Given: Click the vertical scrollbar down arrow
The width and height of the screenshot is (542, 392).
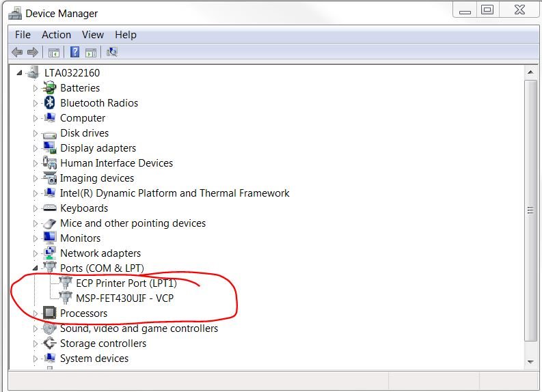Looking at the screenshot, I should tap(530, 362).
